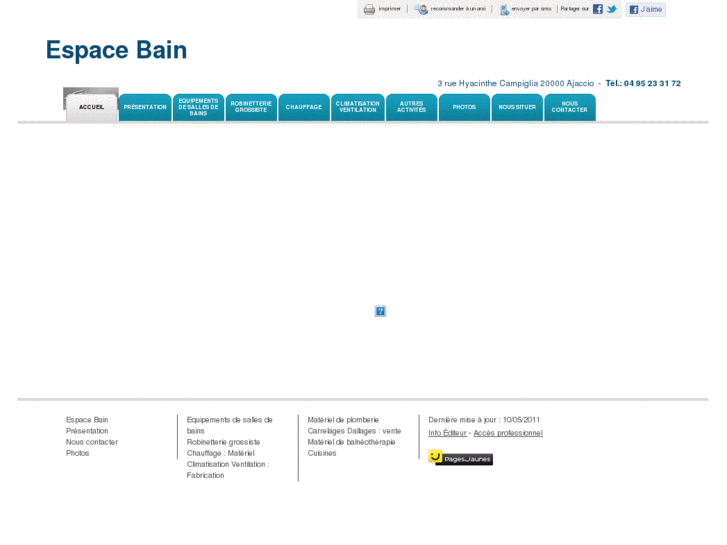Click footer Présentation link

pos(87,431)
